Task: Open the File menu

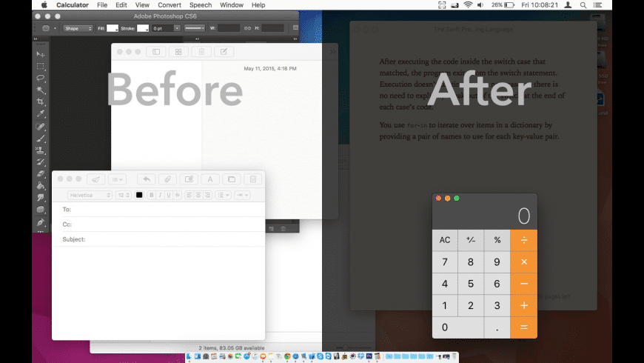Action: point(102,5)
